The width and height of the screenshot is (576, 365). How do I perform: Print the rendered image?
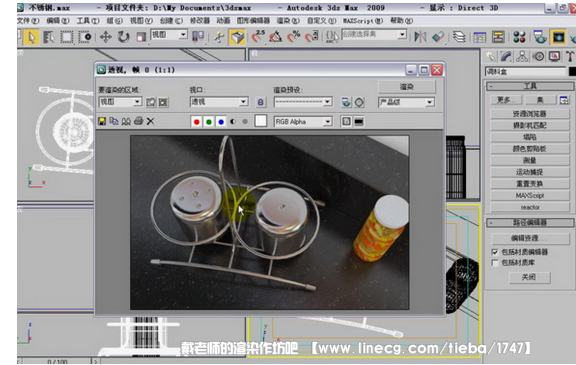[x=138, y=121]
